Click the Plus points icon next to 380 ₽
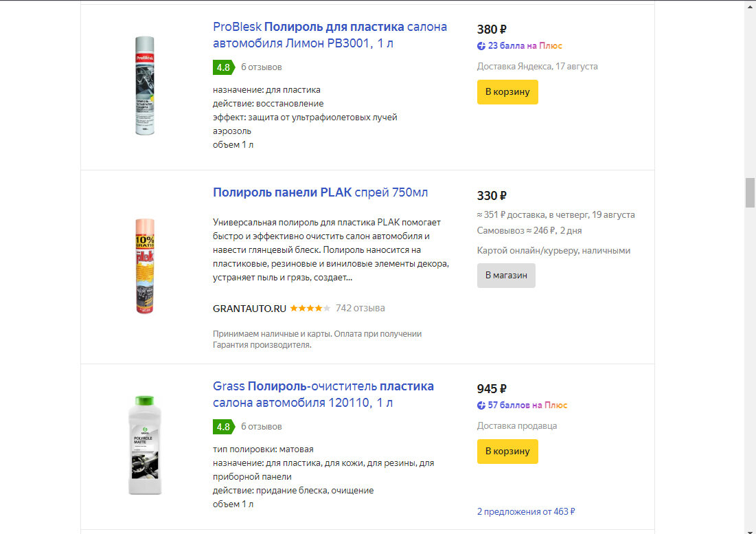Screen dimensions: 756x534 [480, 45]
